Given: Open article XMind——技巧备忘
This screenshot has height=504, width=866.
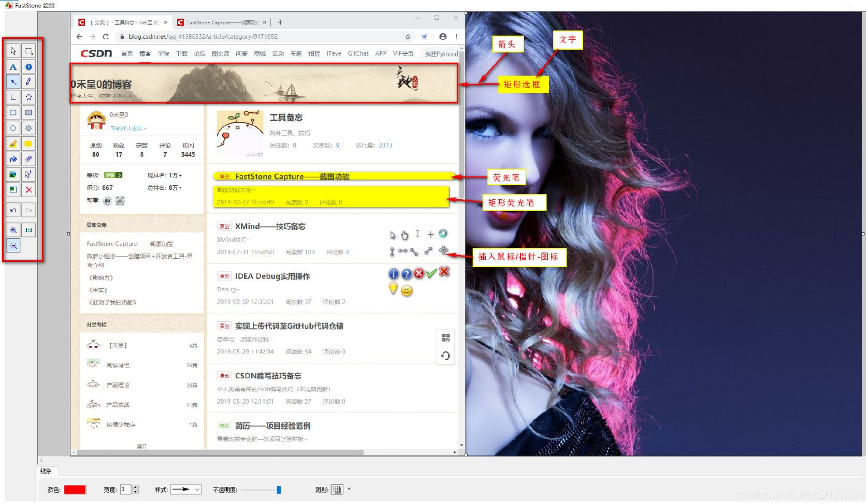Looking at the screenshot, I should click(x=270, y=226).
